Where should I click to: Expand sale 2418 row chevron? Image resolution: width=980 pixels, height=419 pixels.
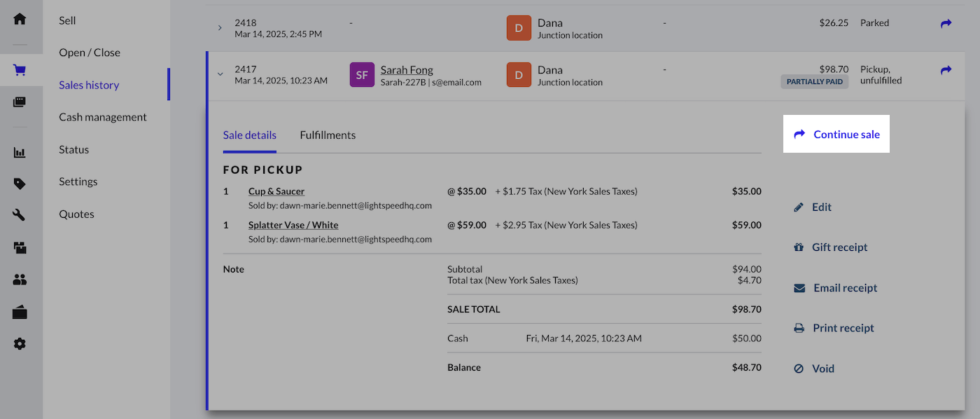point(220,28)
